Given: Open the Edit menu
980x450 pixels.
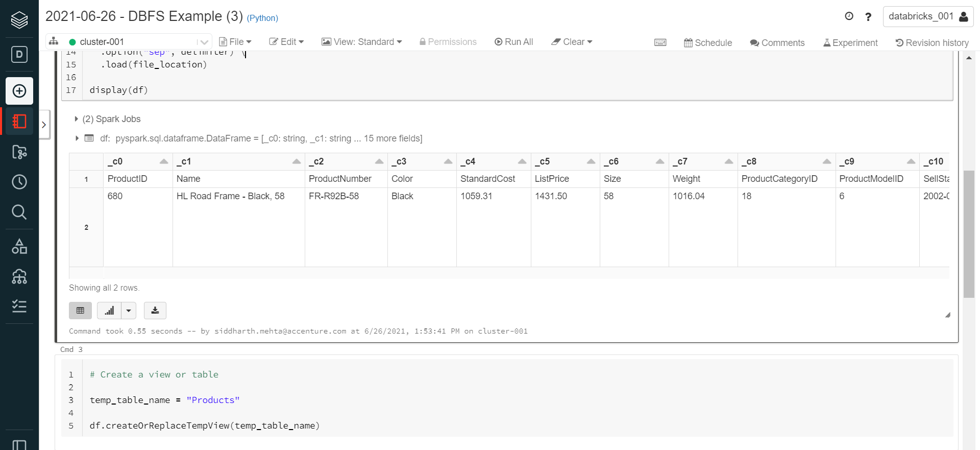Looking at the screenshot, I should [x=286, y=42].
